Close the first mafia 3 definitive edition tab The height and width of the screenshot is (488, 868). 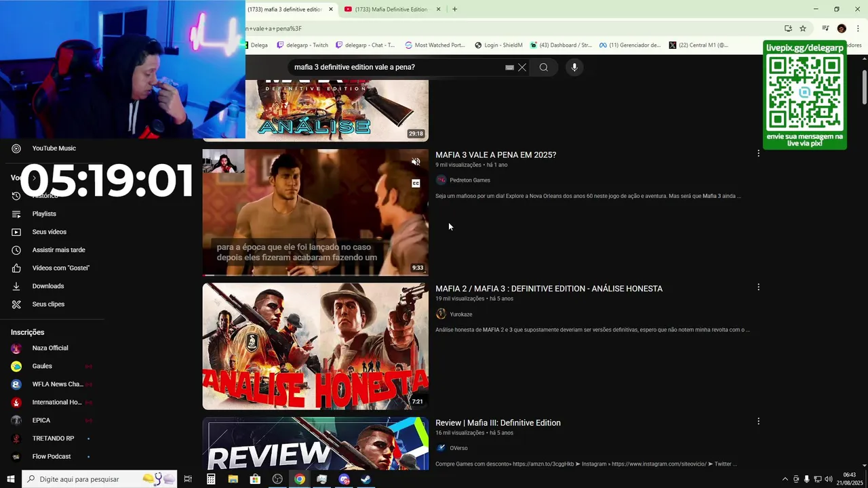click(x=331, y=9)
